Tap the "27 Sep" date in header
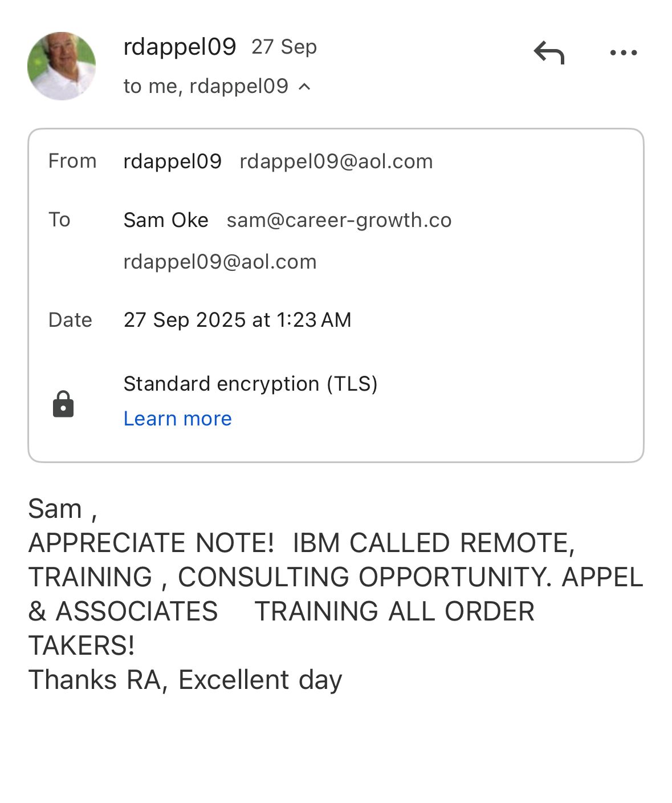The height and width of the screenshot is (803, 672). [x=284, y=47]
